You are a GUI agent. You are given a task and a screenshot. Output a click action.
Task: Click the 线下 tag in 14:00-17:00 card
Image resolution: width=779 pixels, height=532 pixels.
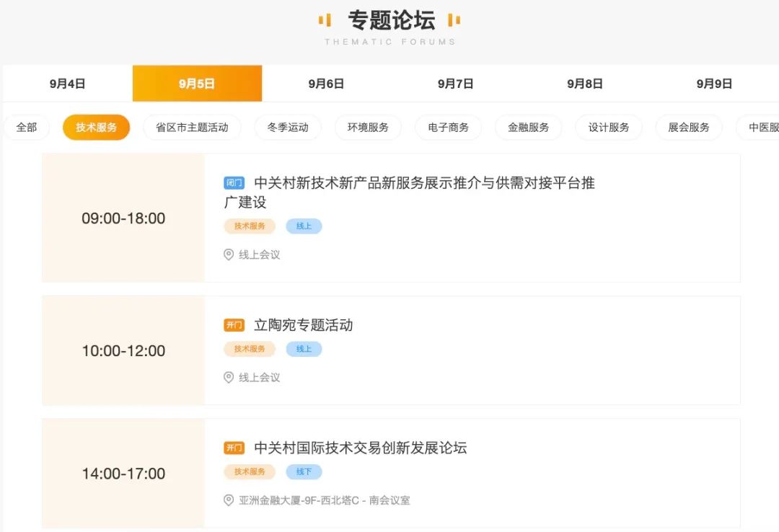[x=304, y=471]
